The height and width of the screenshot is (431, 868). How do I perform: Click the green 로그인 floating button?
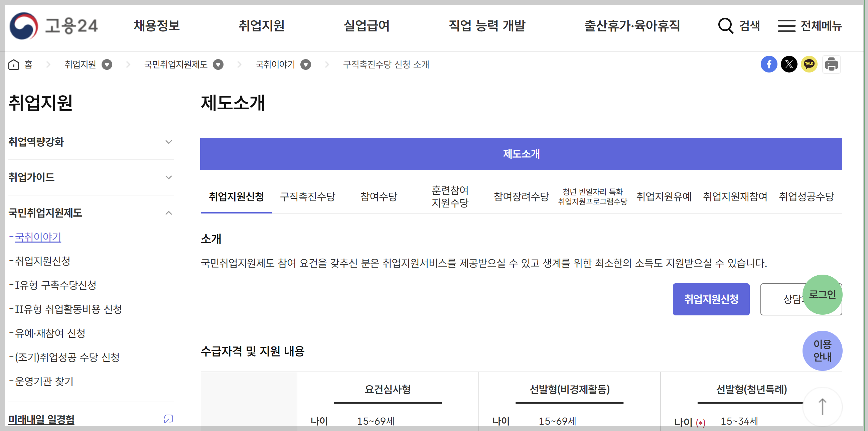click(822, 295)
